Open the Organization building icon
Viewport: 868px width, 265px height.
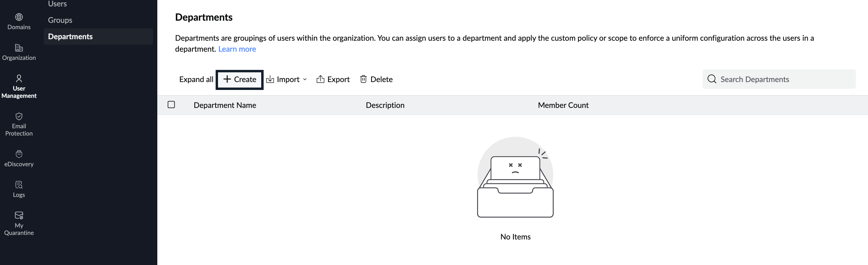click(x=19, y=48)
